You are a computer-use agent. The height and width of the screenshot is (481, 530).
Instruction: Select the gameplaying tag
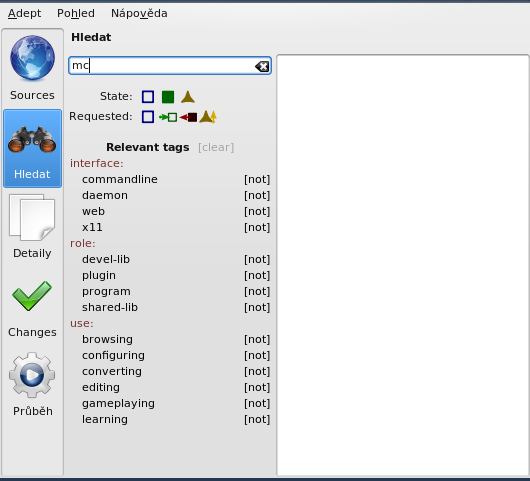pyautogui.click(x=118, y=403)
